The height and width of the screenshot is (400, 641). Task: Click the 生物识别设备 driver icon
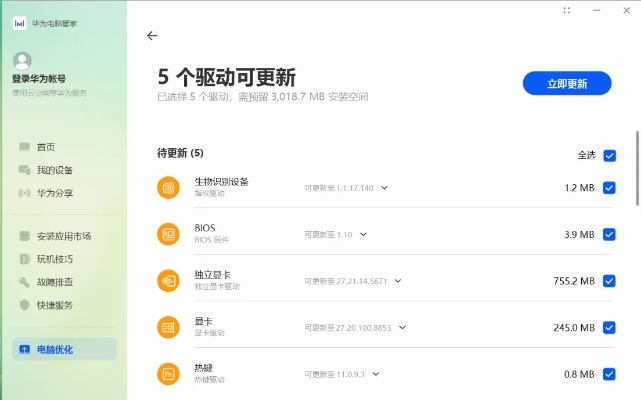(168, 187)
